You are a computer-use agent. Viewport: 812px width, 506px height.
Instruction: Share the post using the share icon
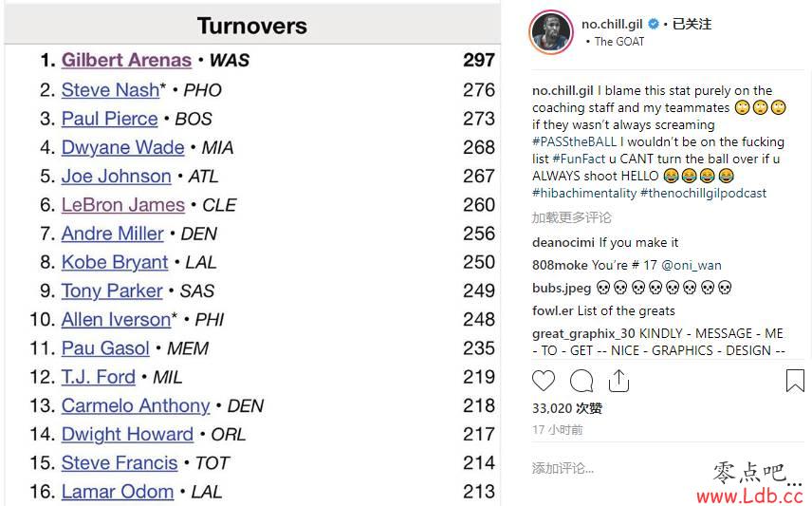pyautogui.click(x=618, y=381)
